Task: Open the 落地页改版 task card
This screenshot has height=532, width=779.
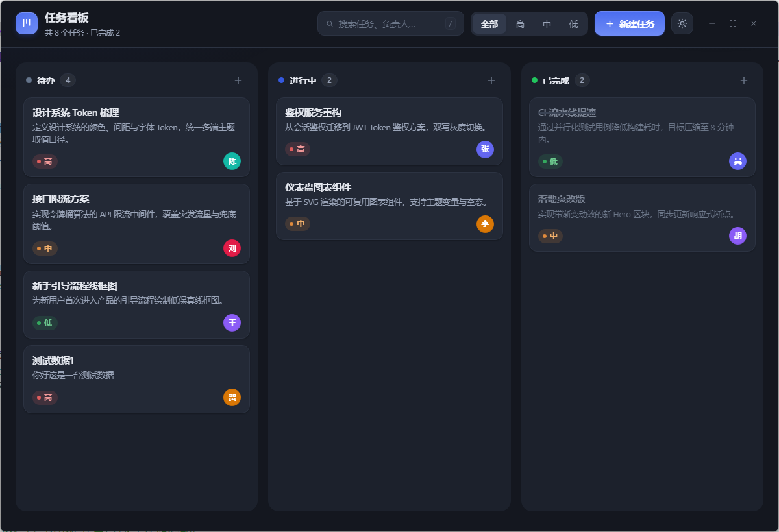Action: pos(642,218)
